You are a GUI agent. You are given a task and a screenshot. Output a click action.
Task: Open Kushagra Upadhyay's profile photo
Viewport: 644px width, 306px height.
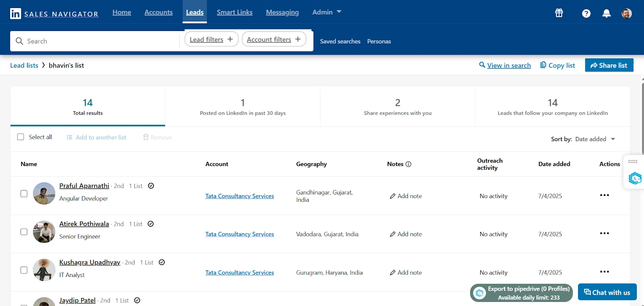coord(44,270)
